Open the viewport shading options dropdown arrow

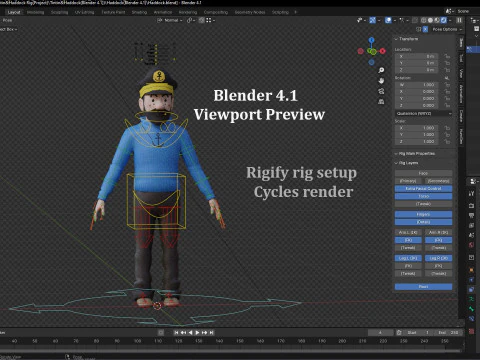click(x=450, y=20)
